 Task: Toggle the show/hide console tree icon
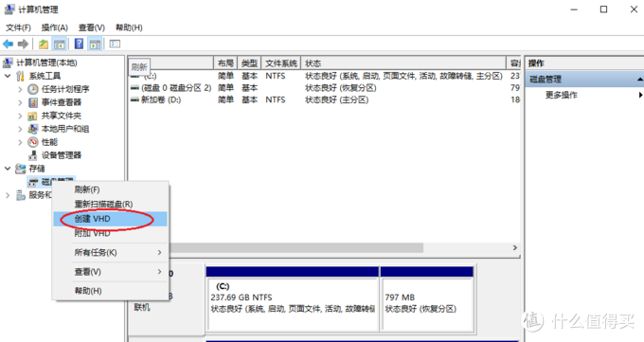click(59, 44)
